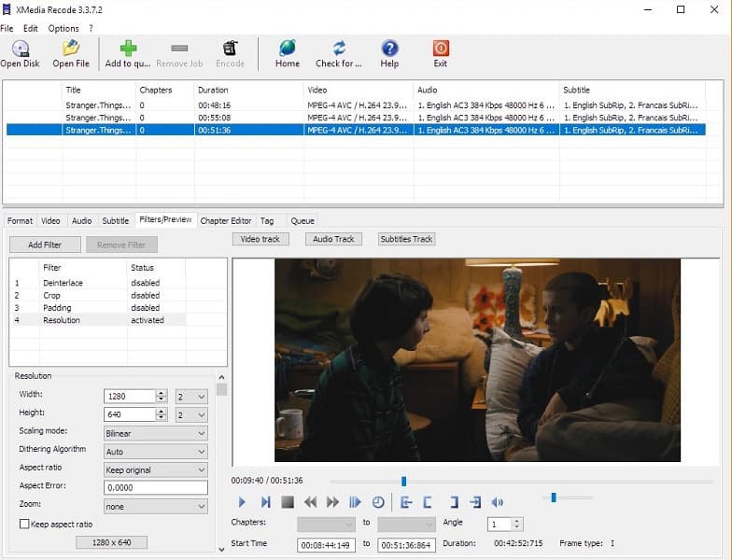Open the Zoom dropdown set to none

coord(155,506)
